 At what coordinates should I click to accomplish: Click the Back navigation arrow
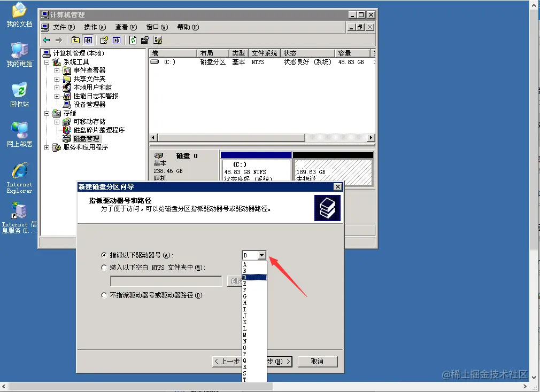pyautogui.click(x=45, y=40)
